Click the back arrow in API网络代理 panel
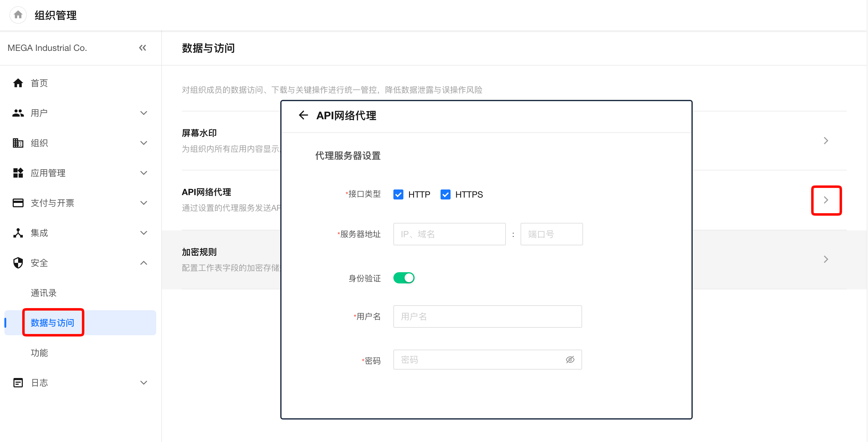Viewport: 868px width, 442px height. [303, 115]
